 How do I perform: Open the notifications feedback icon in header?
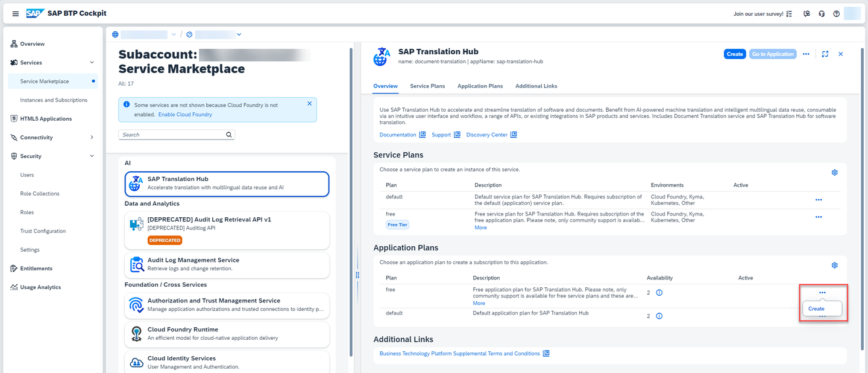tap(807, 14)
